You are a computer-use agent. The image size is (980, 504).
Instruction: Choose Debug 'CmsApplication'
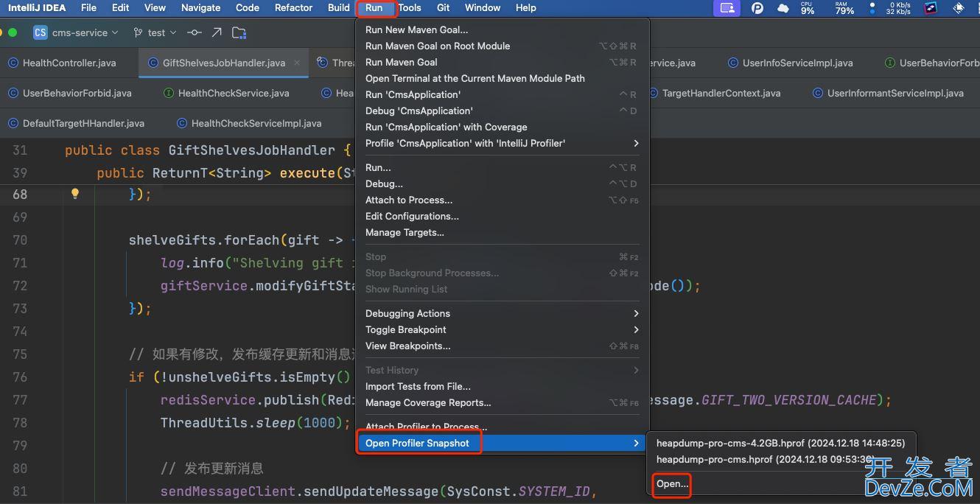click(503, 111)
